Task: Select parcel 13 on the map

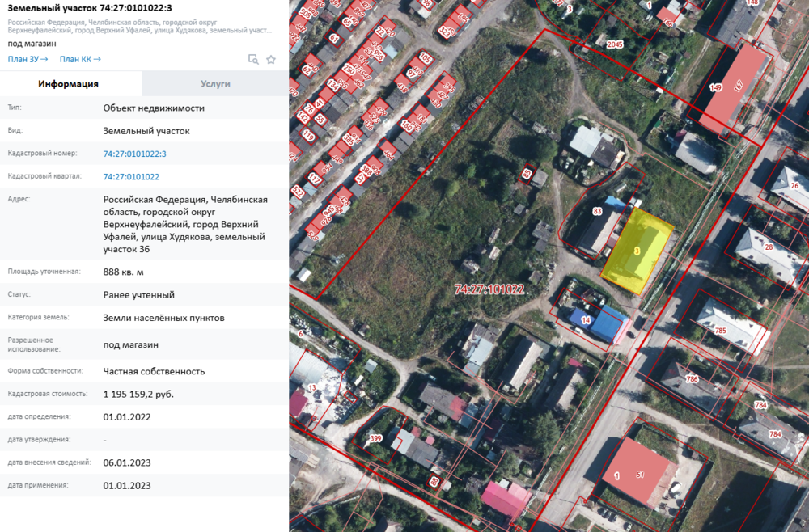Action: point(312,387)
